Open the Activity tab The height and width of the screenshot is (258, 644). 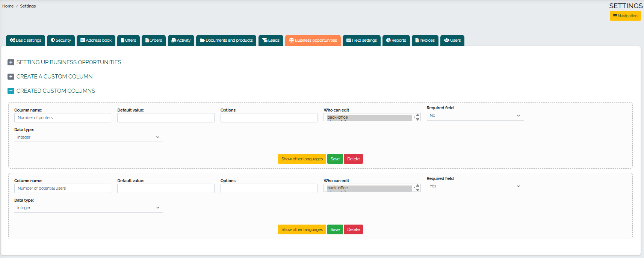[x=181, y=40]
